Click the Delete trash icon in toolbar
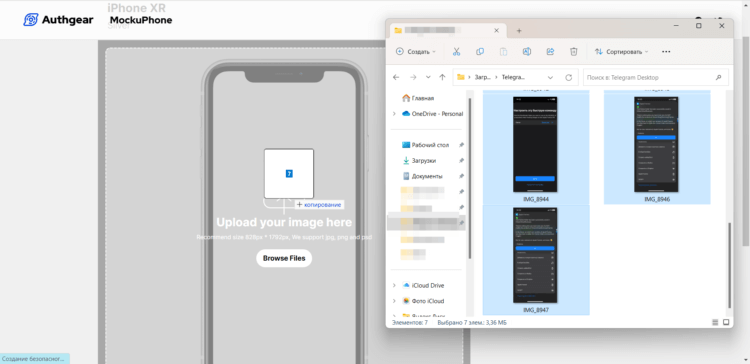The width and height of the screenshot is (750, 364). coord(574,52)
